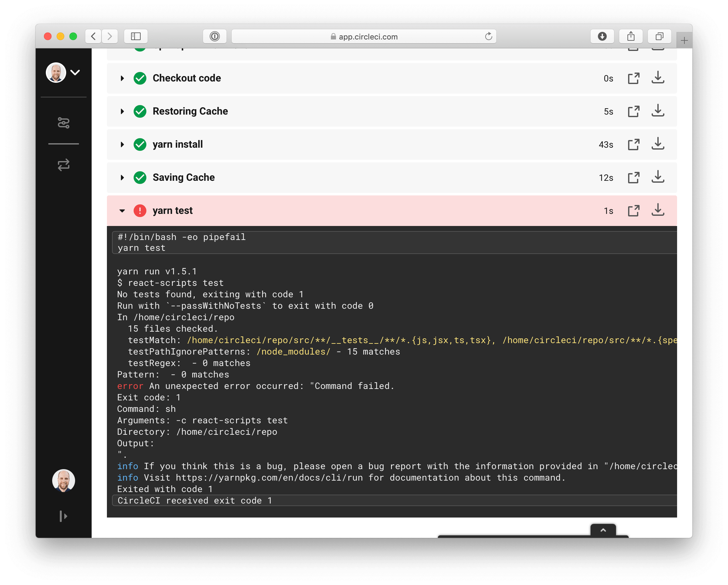Click the 'Exited with code 1' line

165,489
